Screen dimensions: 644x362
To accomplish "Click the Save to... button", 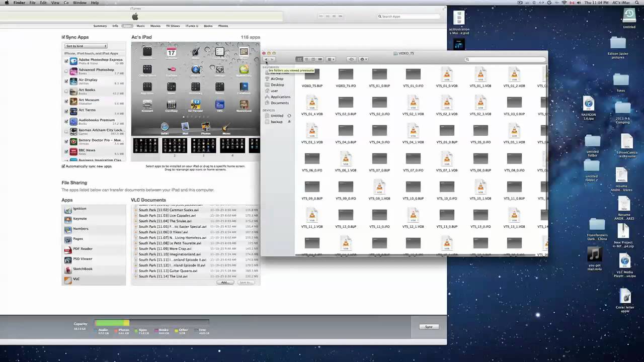I will tap(245, 283).
